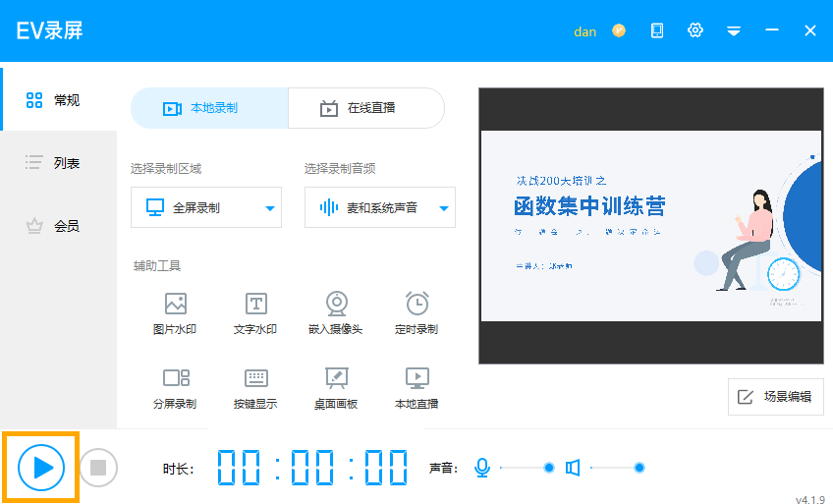Screen dimensions: 833x504
Task: Open settings via the gear icon
Action: pos(695,30)
